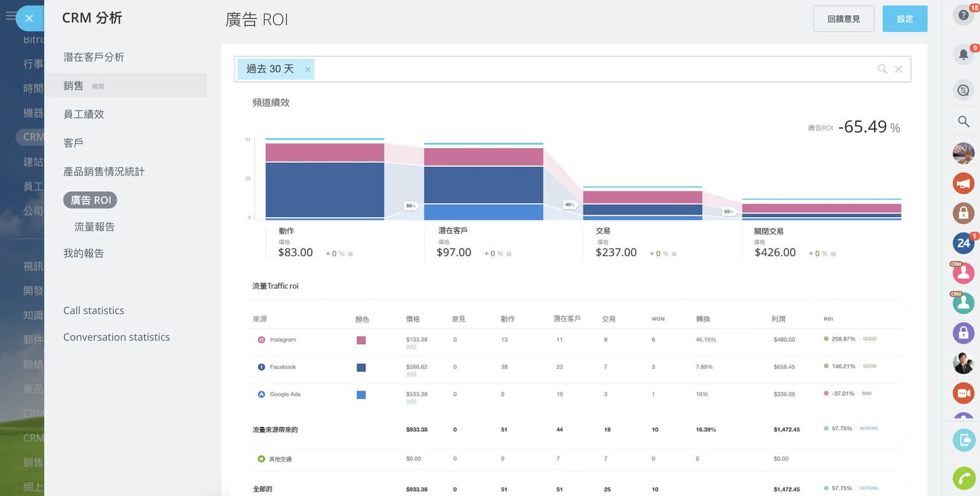Open the blue copy documents icon
Viewport: 980px width, 496px height.
(x=964, y=440)
